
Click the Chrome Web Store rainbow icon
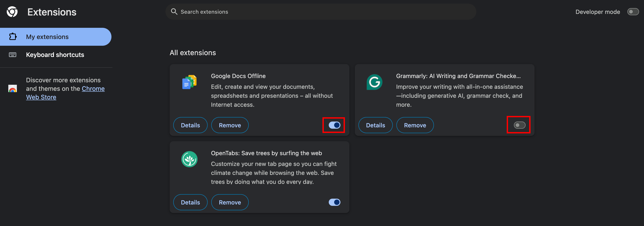tap(13, 89)
